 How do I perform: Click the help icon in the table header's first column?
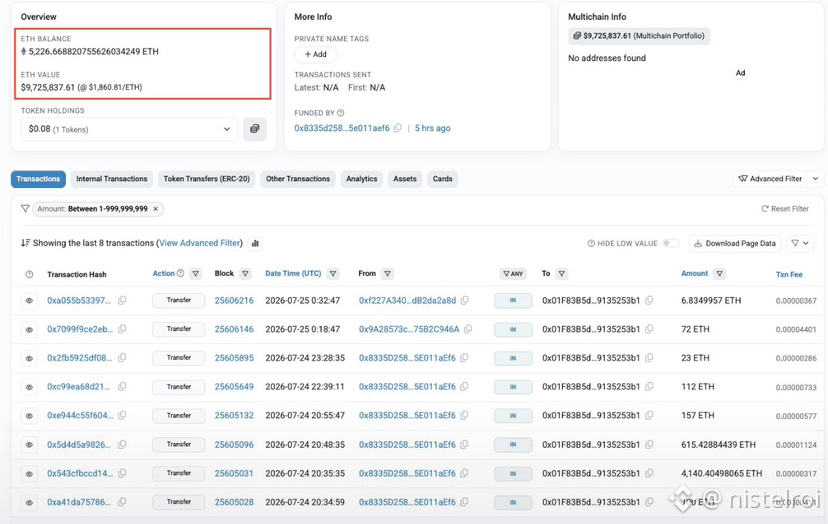(x=29, y=274)
